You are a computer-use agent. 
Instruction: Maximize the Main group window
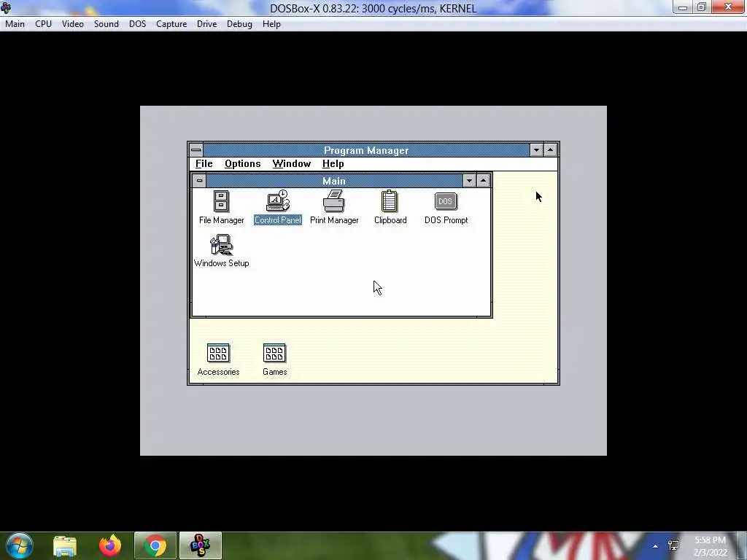tap(483, 181)
